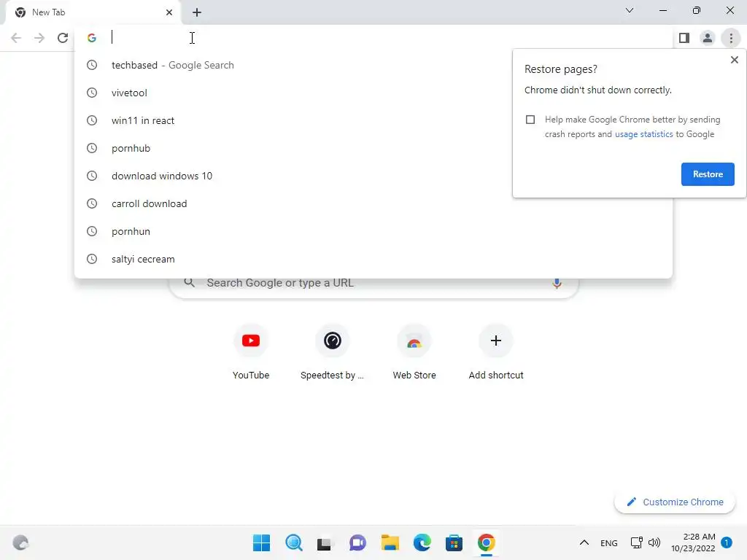Dismiss the Restore pages popup
This screenshot has height=560, width=747.
(x=734, y=60)
